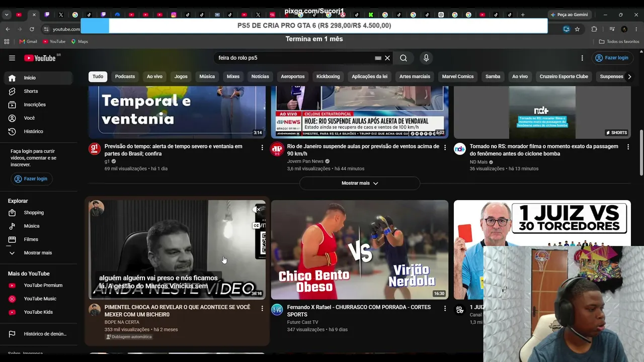Open the Future Cast TV channel name link
This screenshot has height=362, width=644.
[302, 322]
